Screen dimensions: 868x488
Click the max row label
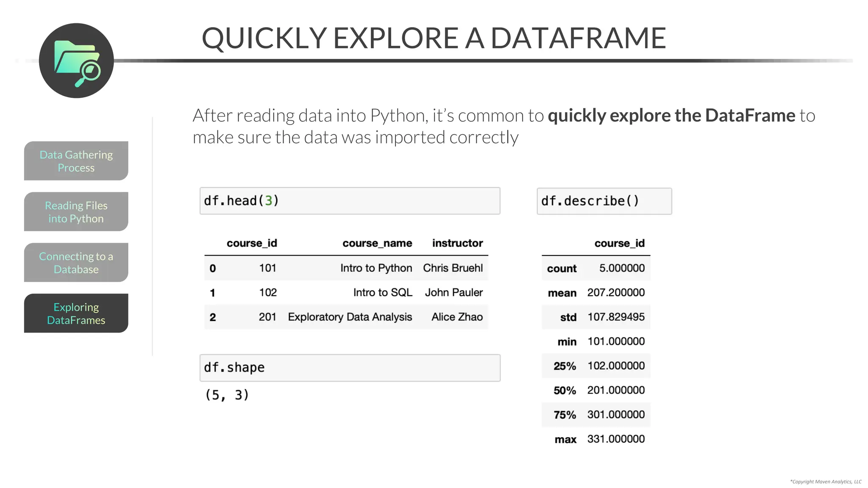point(565,440)
